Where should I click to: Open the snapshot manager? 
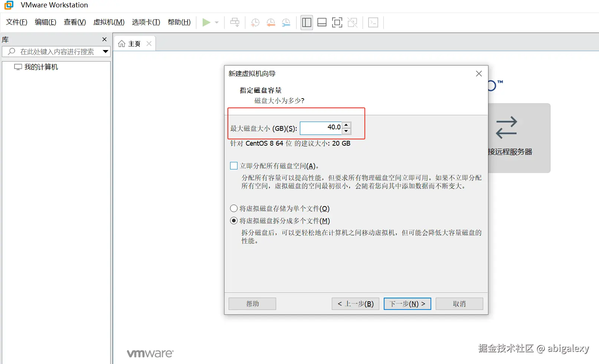pyautogui.click(x=286, y=23)
